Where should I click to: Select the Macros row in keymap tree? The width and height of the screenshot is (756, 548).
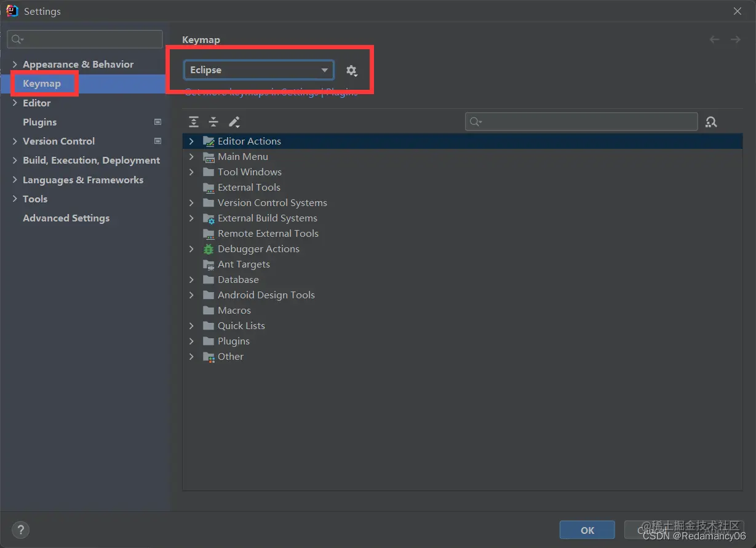pos(463,311)
